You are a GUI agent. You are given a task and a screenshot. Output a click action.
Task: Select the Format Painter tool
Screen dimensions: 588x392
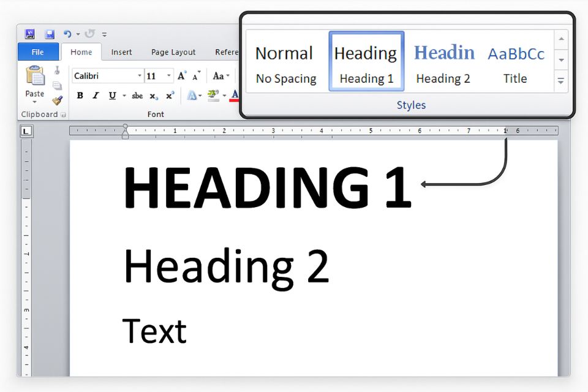click(x=56, y=101)
